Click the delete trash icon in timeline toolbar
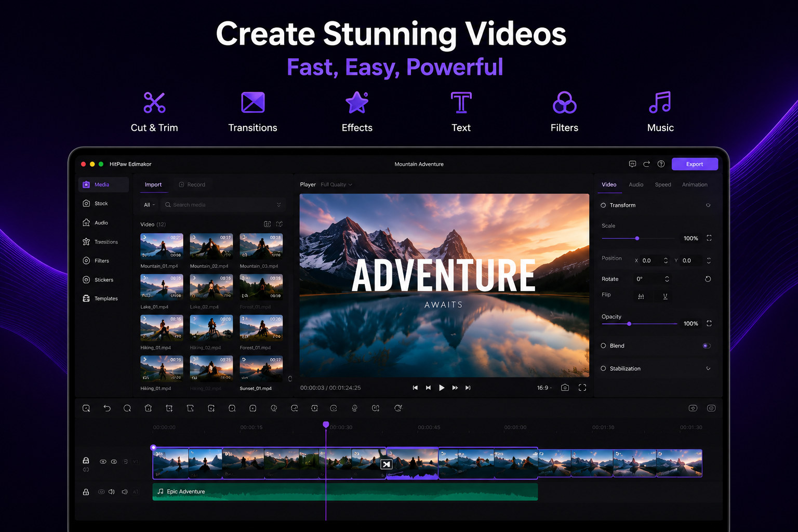 (148, 408)
